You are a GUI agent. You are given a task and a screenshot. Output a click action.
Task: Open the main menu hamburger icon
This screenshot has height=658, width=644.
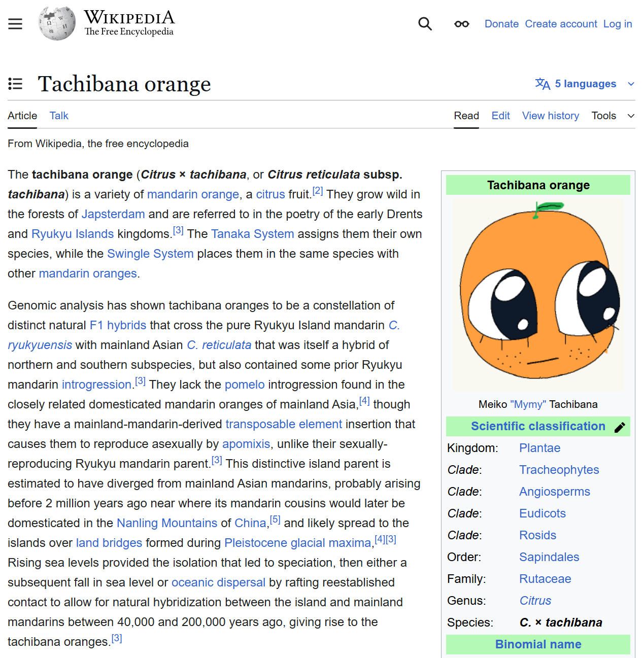pos(15,24)
